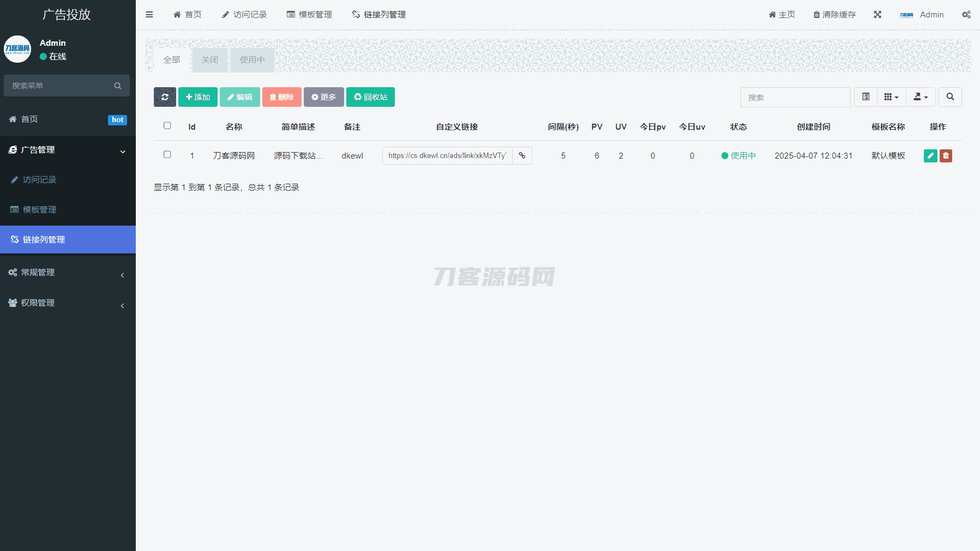
Task: Click the small logo beside Admin in top bar
Action: click(x=906, y=15)
